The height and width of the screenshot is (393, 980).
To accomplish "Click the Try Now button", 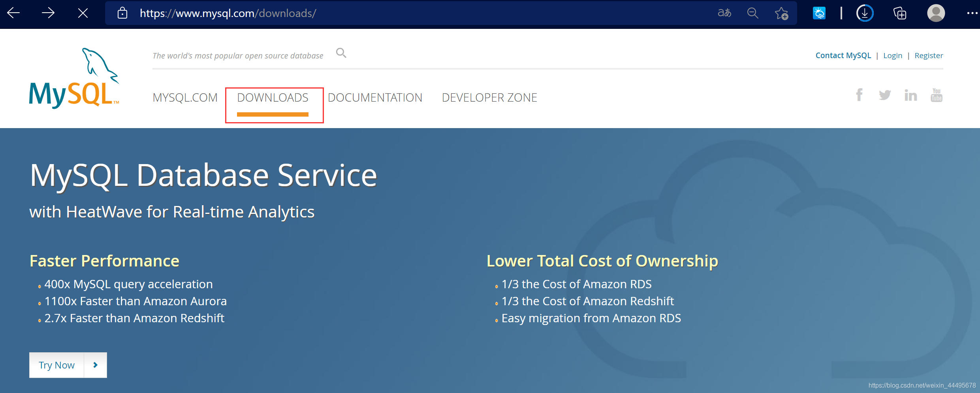I will [x=56, y=365].
